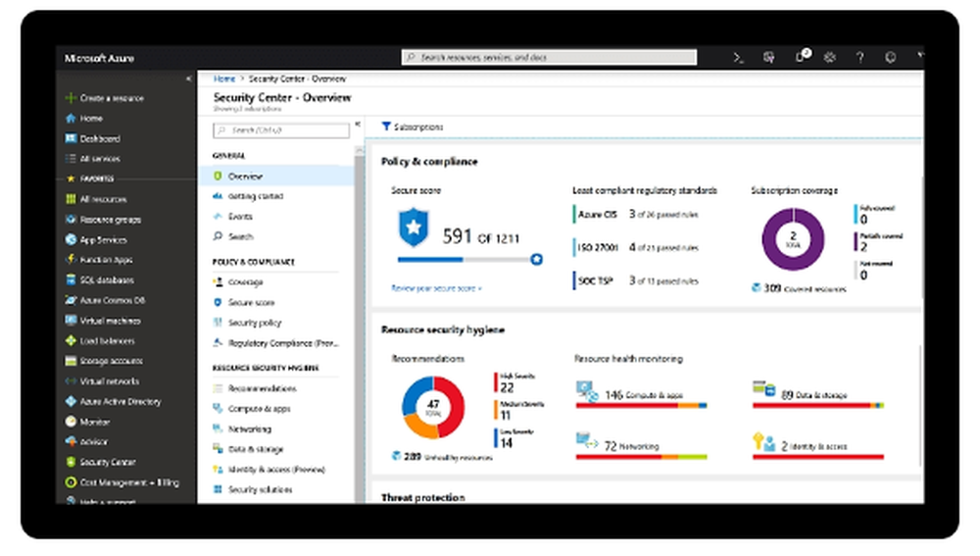
Task: Open Resource groups in sidebar
Action: point(103,220)
